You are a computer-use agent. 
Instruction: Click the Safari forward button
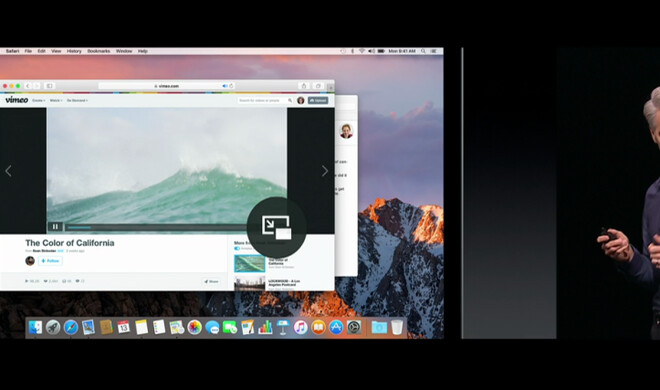(37, 86)
